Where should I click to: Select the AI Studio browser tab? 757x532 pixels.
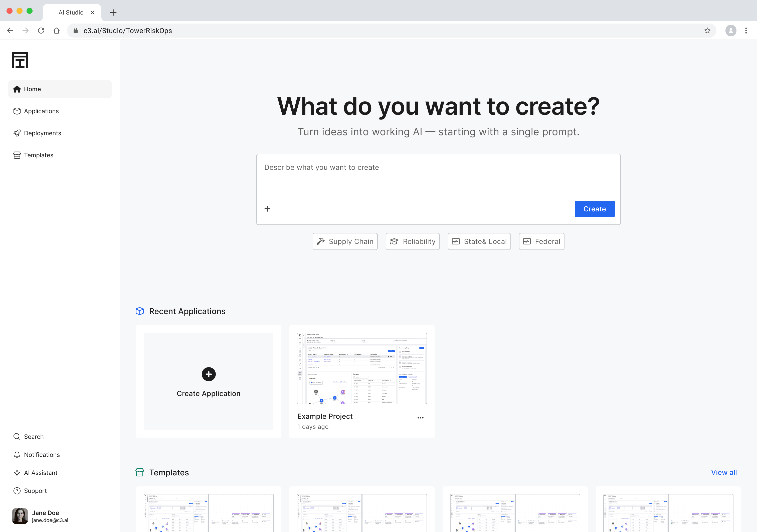tap(71, 12)
